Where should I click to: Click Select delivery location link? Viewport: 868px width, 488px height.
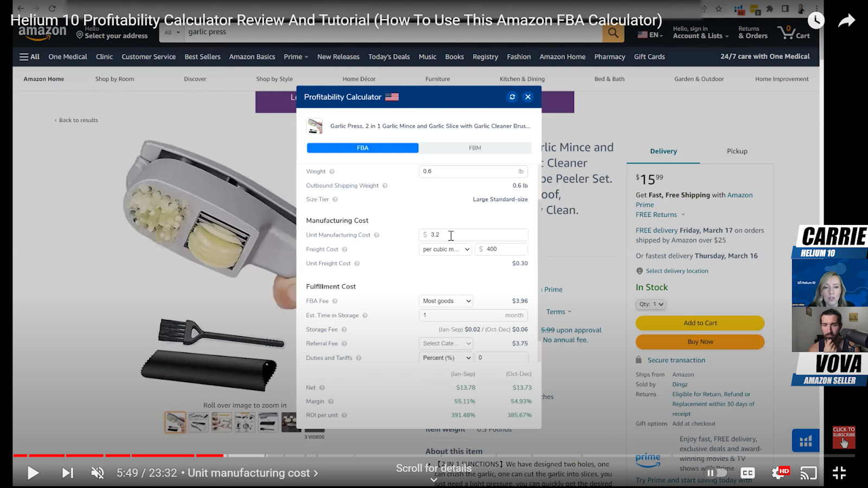pyautogui.click(x=677, y=271)
